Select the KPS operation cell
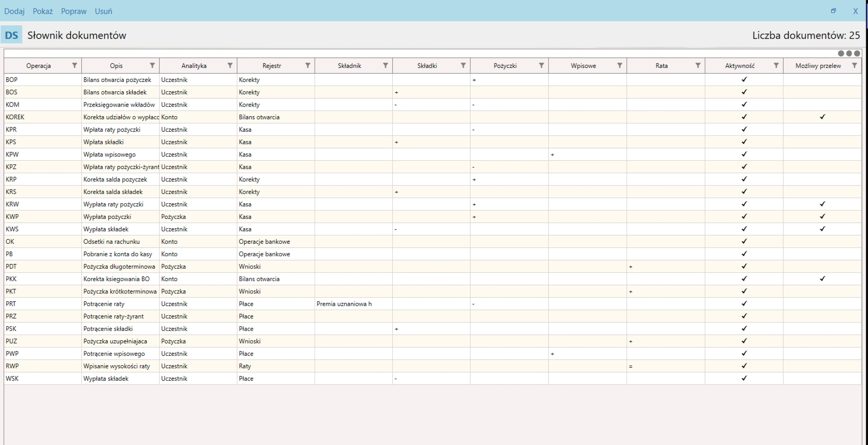The image size is (868, 445). 42,142
